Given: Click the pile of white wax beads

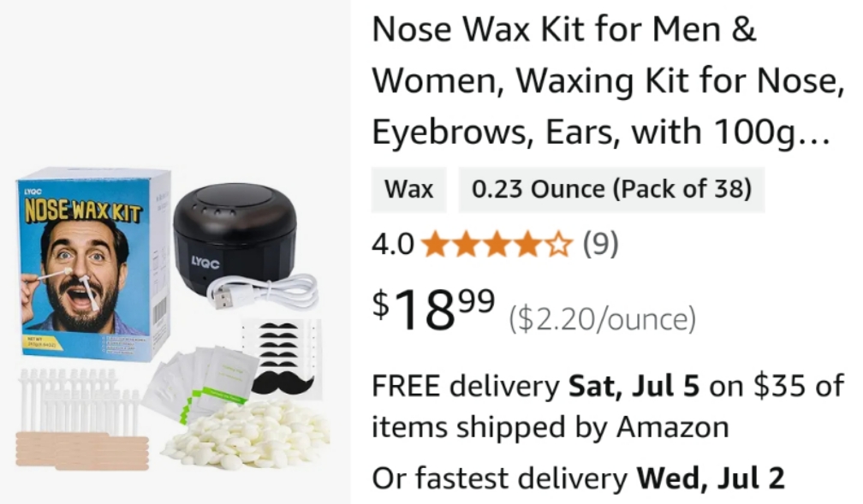Looking at the screenshot, I should click(246, 436).
